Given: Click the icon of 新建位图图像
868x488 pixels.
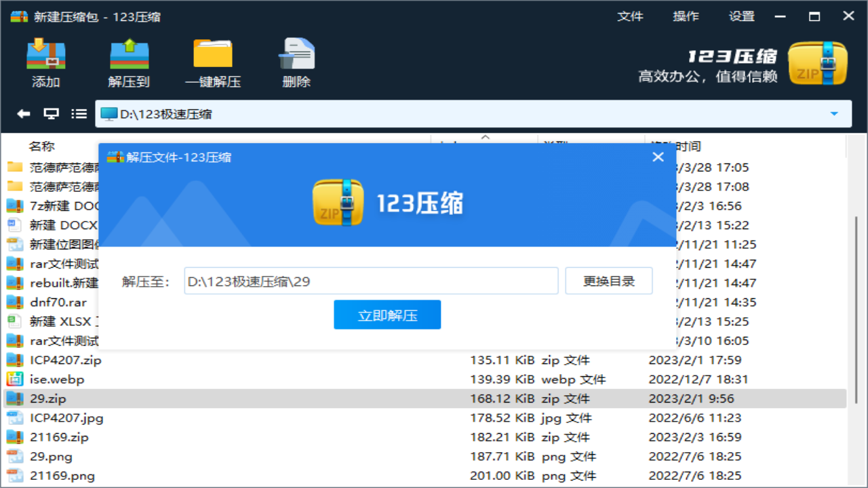Looking at the screenshot, I should click(15, 245).
